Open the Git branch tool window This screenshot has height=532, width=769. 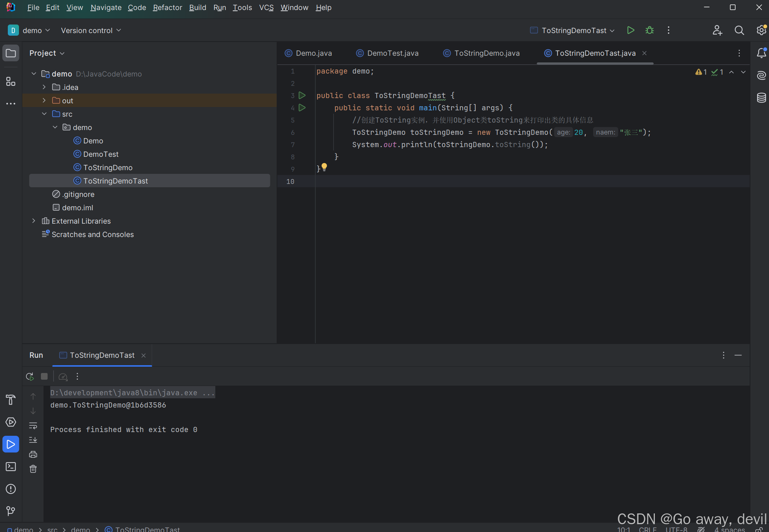[11, 511]
